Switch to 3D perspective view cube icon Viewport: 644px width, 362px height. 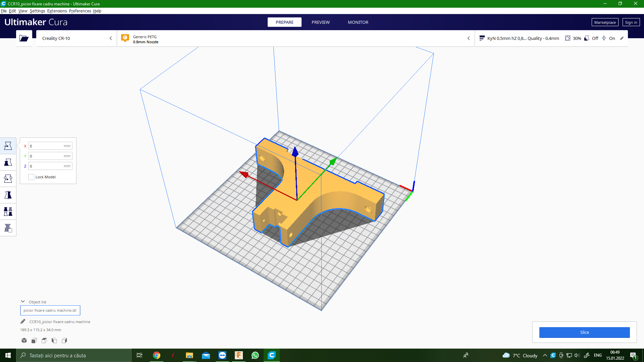click(x=24, y=341)
